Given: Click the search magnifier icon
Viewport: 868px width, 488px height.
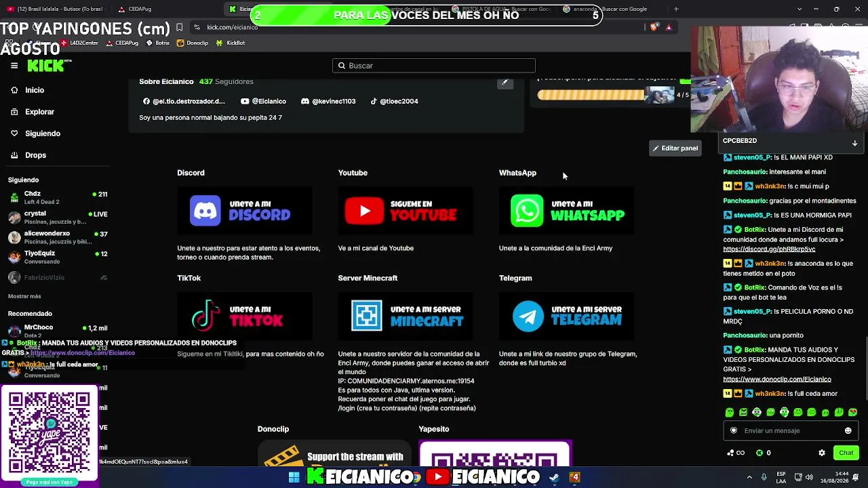Looking at the screenshot, I should coord(342,66).
